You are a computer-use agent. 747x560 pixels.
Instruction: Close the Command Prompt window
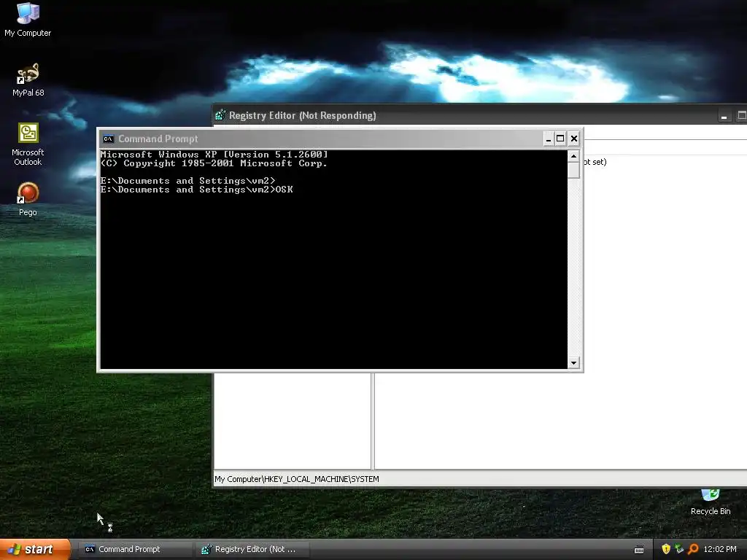coord(574,139)
